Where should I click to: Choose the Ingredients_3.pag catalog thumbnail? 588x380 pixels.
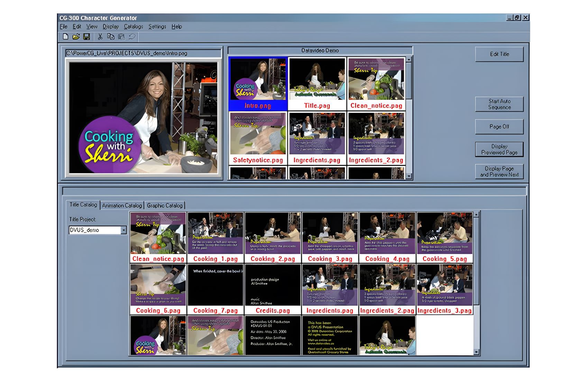click(445, 289)
